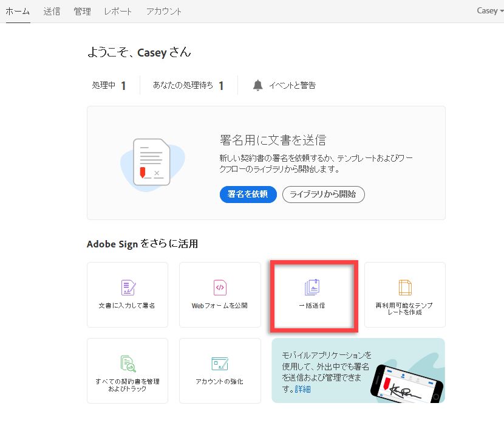This screenshot has width=504, height=448.
Task: Switch to the 送信 tab
Action: [x=52, y=12]
